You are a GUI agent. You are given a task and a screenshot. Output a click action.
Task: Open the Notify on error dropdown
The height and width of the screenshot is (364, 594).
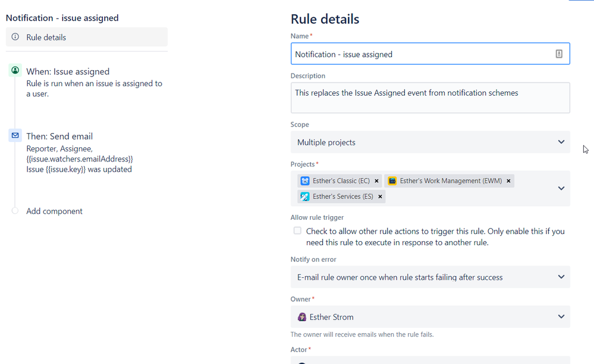point(429,277)
